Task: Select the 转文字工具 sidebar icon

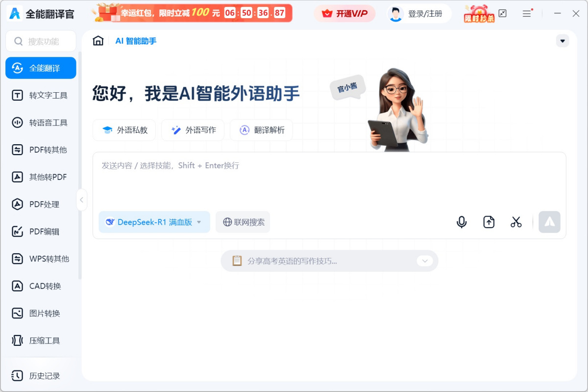Action: click(41, 95)
